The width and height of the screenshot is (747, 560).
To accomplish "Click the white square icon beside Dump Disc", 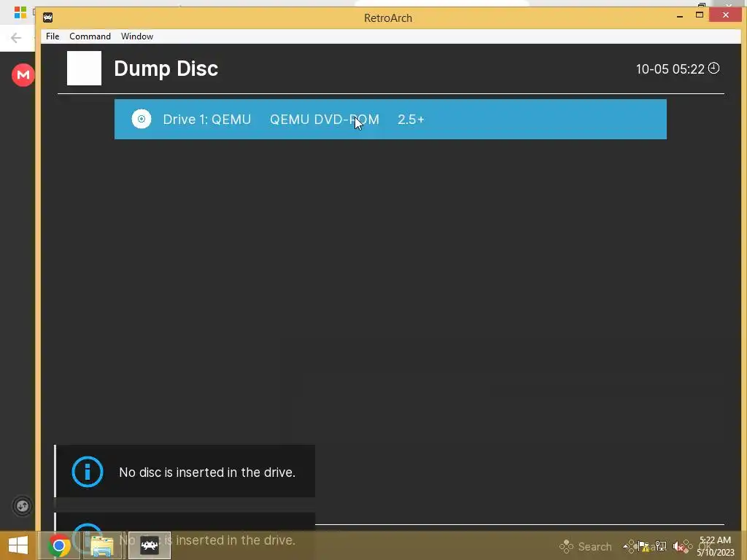I will click(x=84, y=68).
